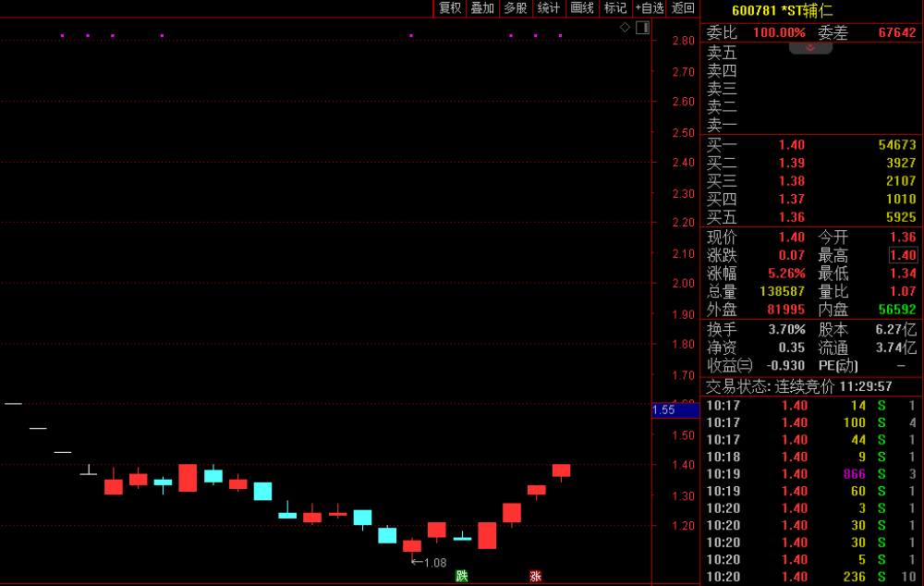The width and height of the screenshot is (924, 586).
Task: Select the 多股 multi-stock view
Action: click(x=516, y=8)
